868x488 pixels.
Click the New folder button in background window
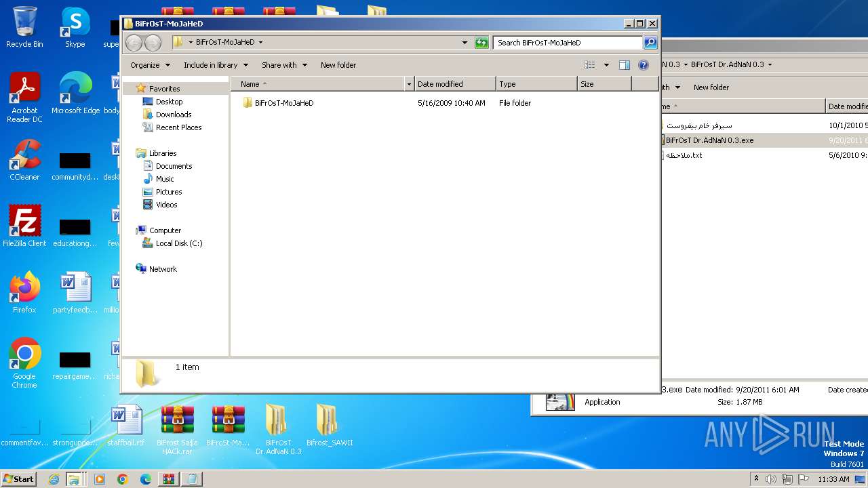click(711, 87)
